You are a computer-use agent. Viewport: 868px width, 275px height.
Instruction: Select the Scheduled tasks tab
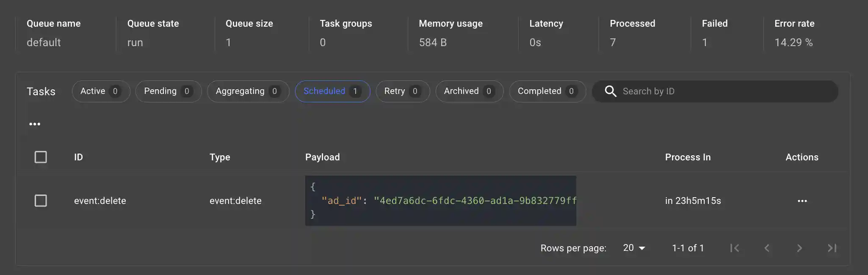[332, 91]
